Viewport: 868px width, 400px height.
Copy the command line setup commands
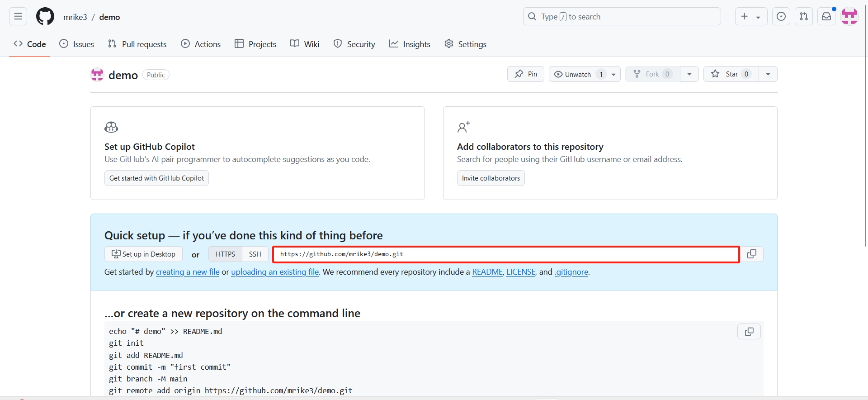tap(749, 332)
